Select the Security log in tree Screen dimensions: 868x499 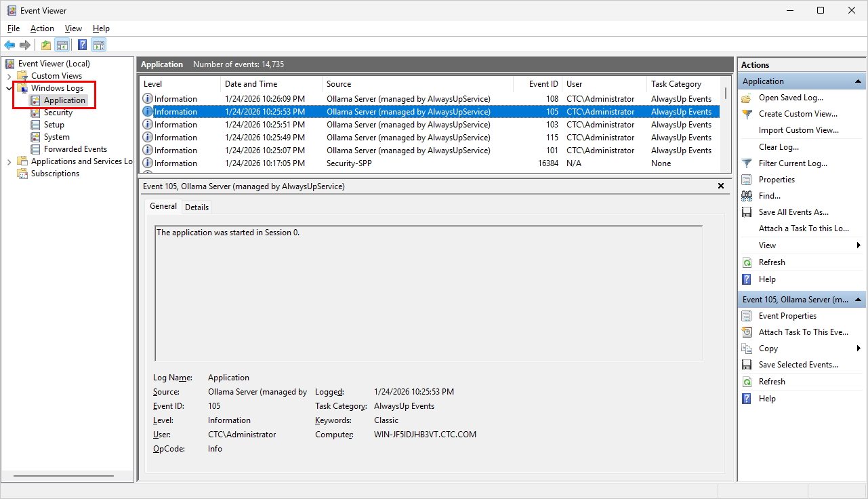click(x=58, y=113)
